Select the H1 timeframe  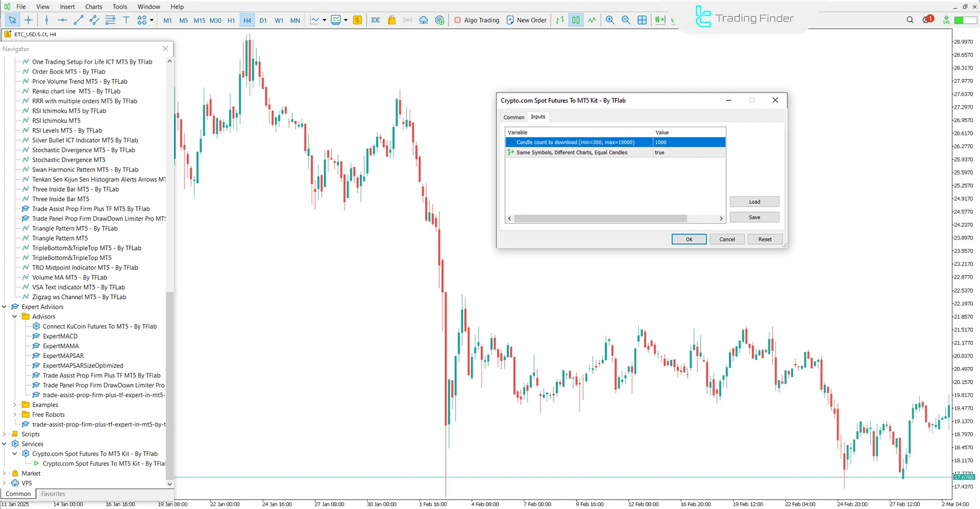(x=231, y=20)
